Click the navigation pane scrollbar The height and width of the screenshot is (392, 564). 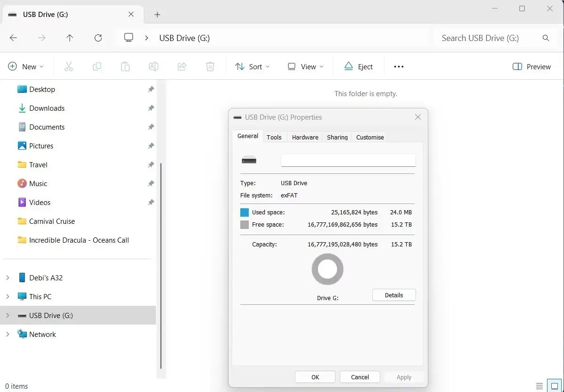point(161,266)
